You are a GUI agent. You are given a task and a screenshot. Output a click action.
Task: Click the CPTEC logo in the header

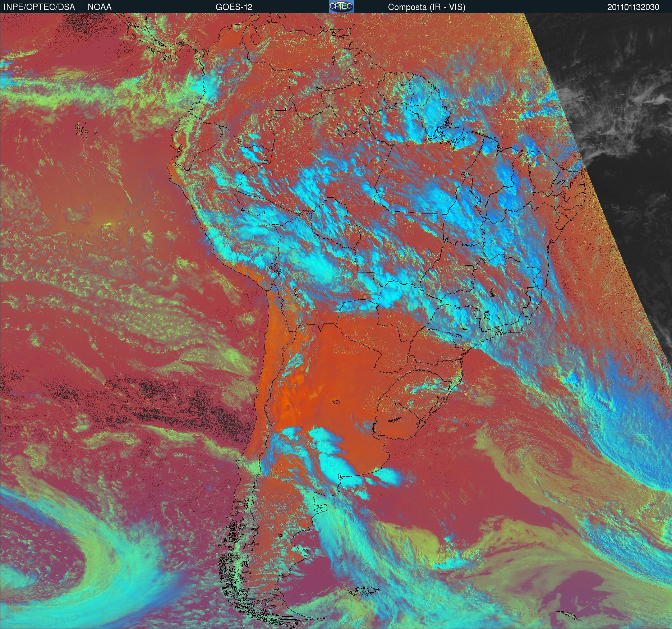tap(341, 6)
